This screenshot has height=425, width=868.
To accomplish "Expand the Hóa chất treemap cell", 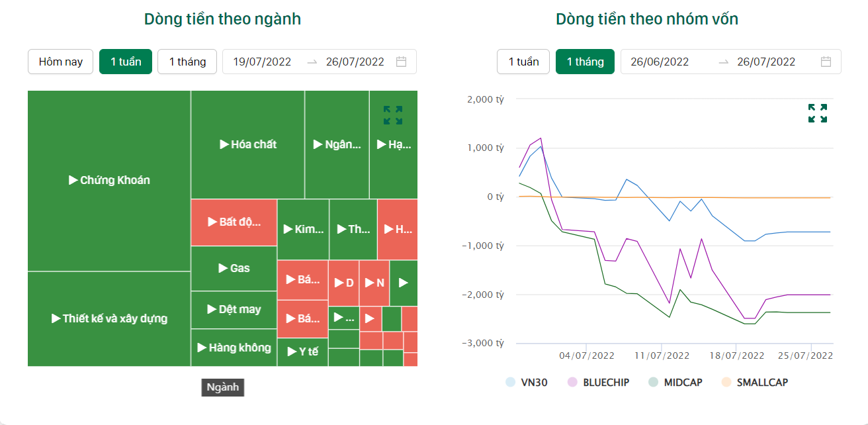I will click(248, 144).
